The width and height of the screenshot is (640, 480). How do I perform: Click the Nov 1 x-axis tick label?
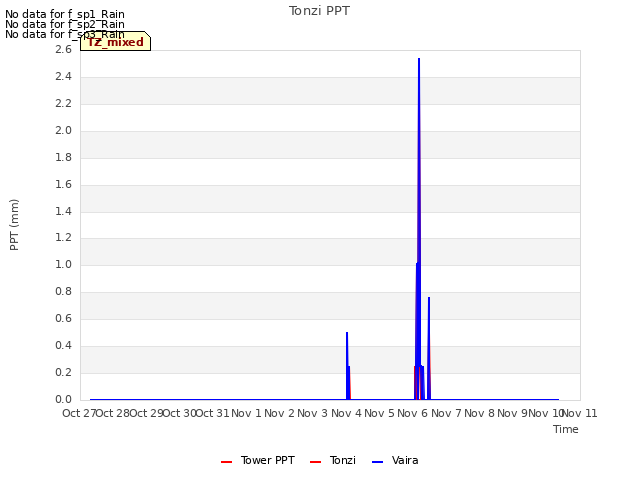point(246,413)
